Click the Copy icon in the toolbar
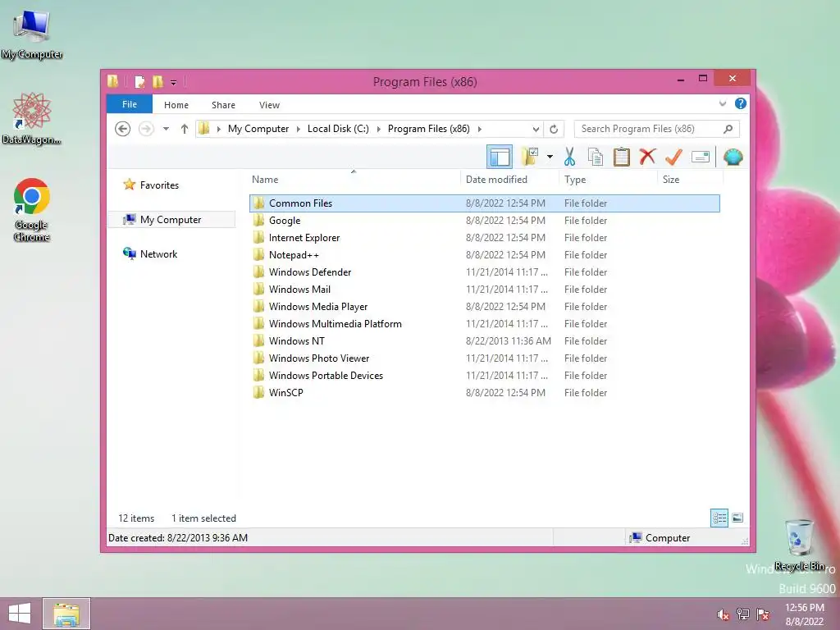The width and height of the screenshot is (840, 630). (596, 157)
